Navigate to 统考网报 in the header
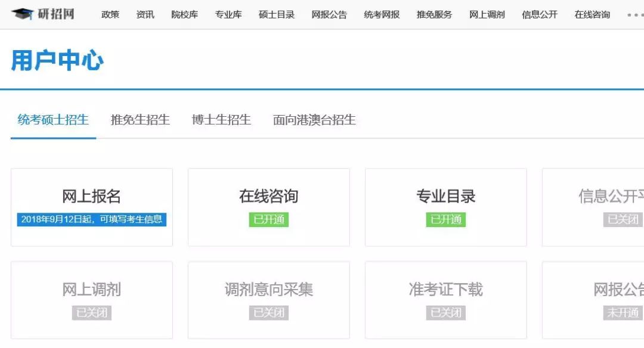644x348 pixels. pos(382,15)
